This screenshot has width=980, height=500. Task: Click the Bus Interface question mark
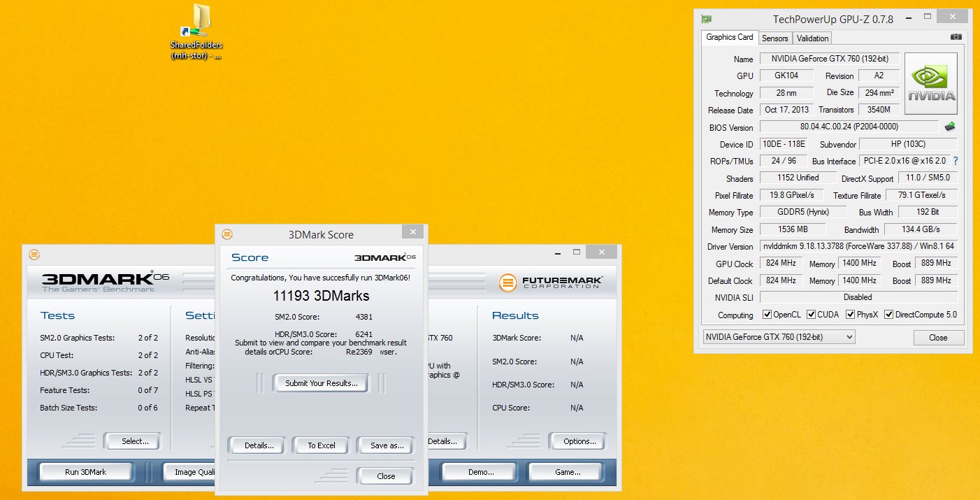955,161
